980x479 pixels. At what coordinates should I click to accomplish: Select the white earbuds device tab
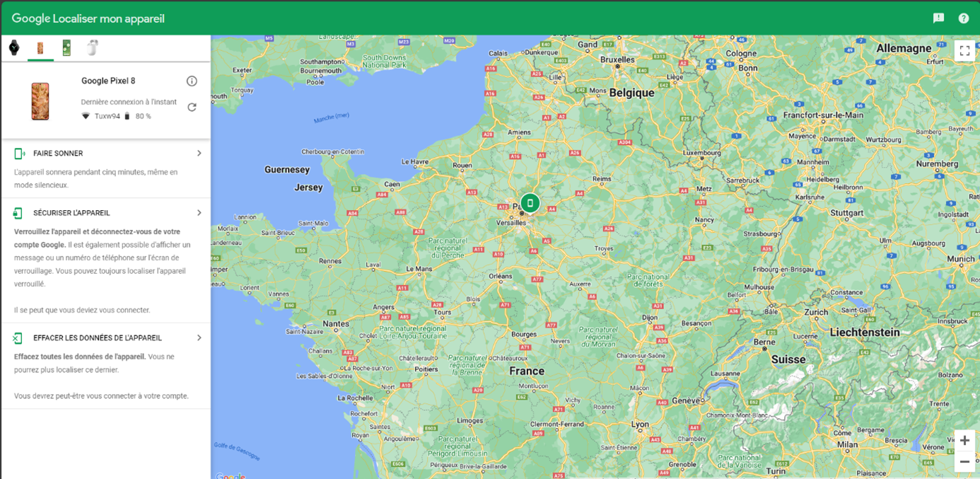click(x=93, y=48)
